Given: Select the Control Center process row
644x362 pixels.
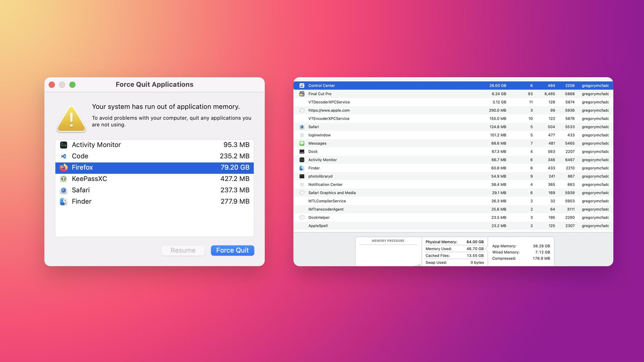Looking at the screenshot, I should 453,86.
